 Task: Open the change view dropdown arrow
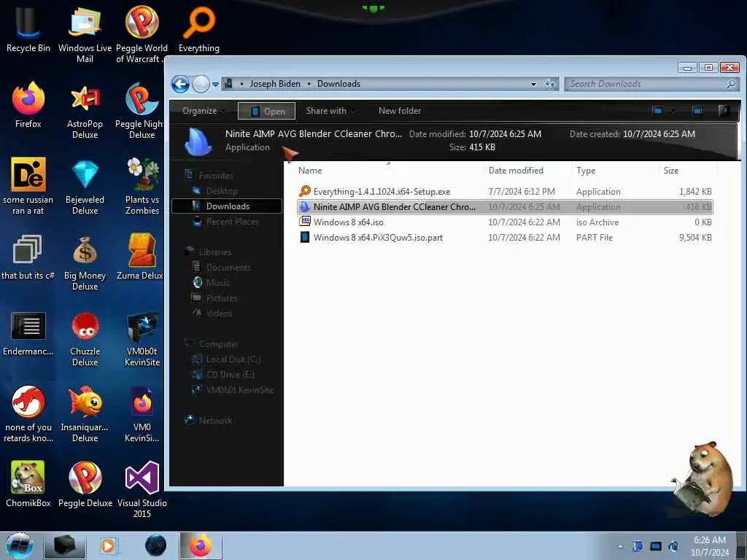pyautogui.click(x=673, y=111)
